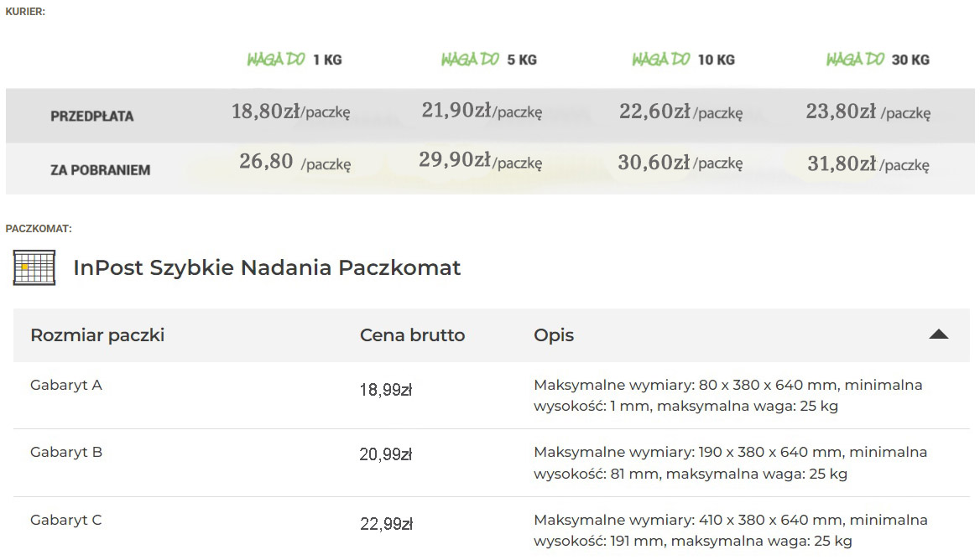980x560 pixels.
Task: Click the Za pobraniem row label
Action: point(100,170)
